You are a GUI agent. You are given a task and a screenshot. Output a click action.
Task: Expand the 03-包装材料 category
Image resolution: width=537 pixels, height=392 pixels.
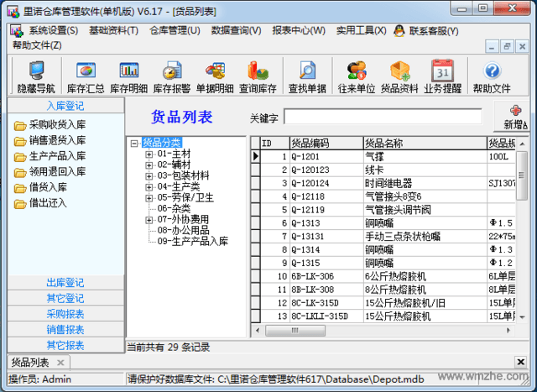click(149, 176)
